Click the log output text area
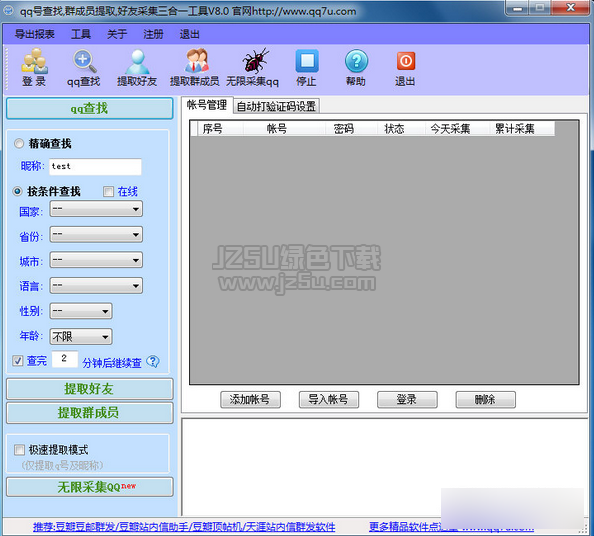Image resolution: width=594 pixels, height=536 pixels. pos(385,467)
